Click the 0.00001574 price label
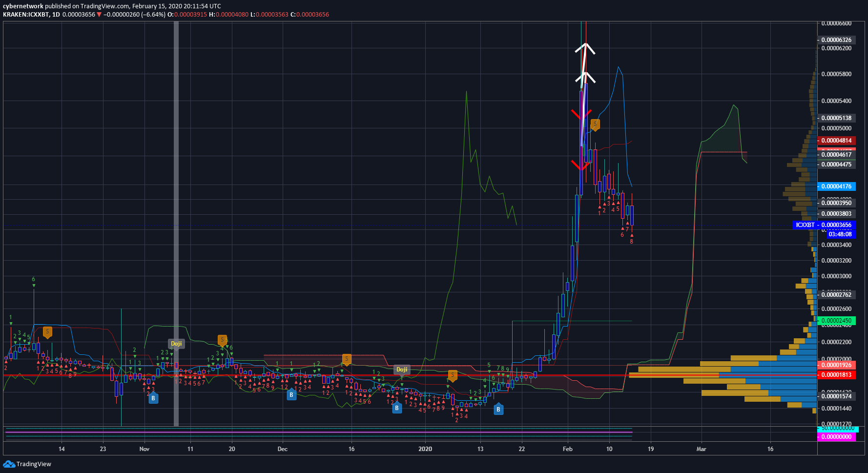 coord(836,396)
